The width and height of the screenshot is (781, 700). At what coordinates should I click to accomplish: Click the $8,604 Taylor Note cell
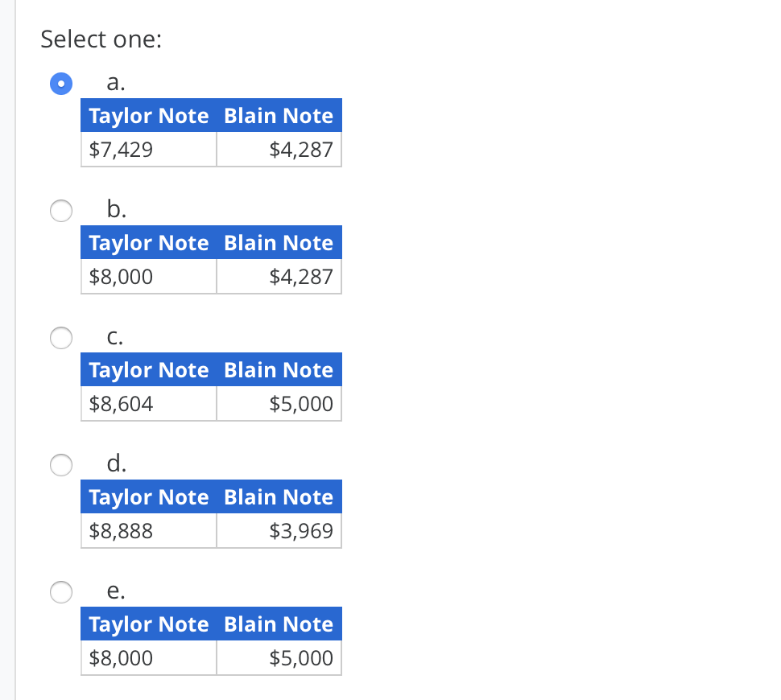[148, 404]
